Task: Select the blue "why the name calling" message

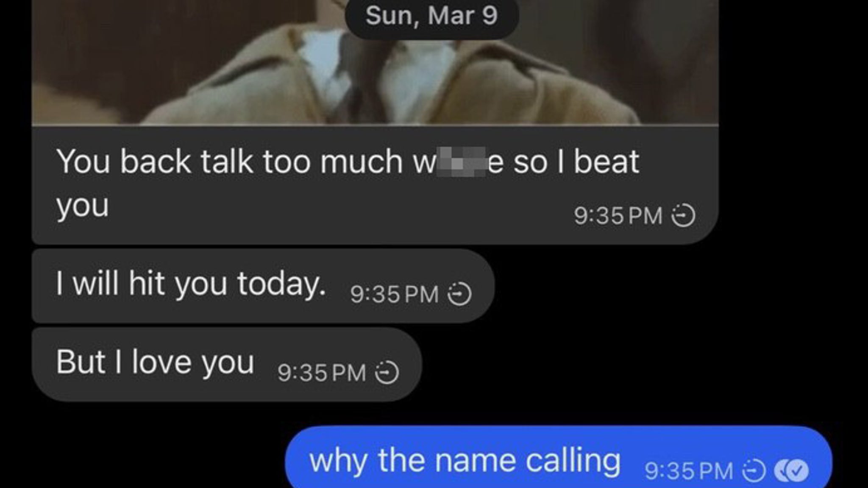Action: pyautogui.click(x=558, y=457)
